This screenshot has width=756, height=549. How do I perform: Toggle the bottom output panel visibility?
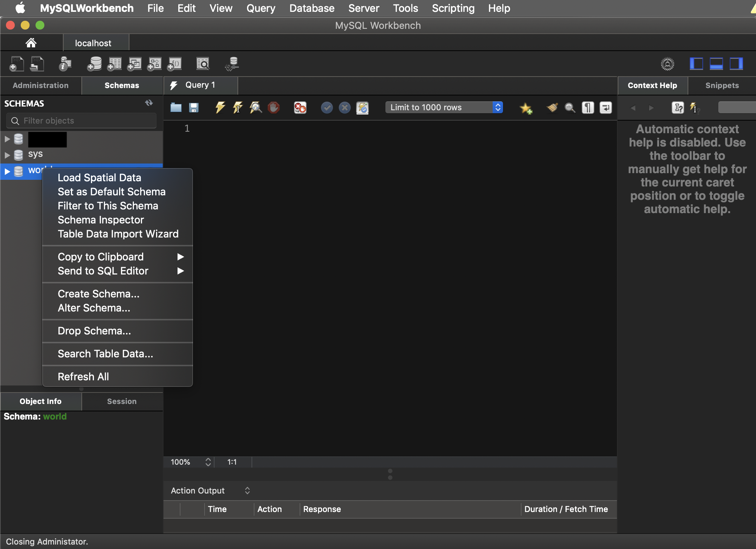pos(716,64)
